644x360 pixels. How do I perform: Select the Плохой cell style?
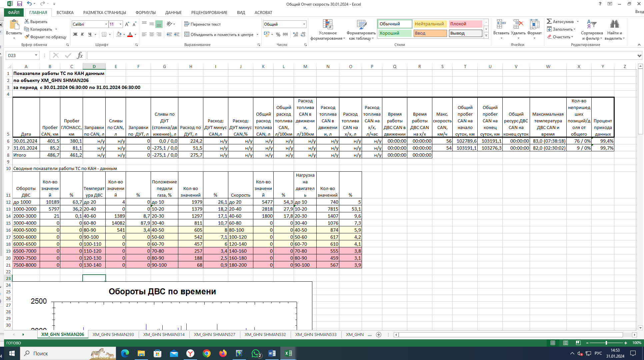coord(465,24)
